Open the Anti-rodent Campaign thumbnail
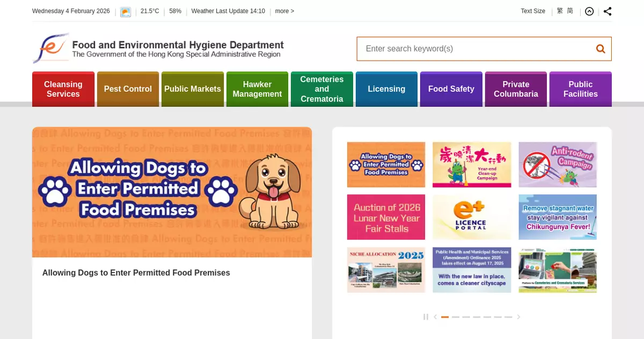 558,164
